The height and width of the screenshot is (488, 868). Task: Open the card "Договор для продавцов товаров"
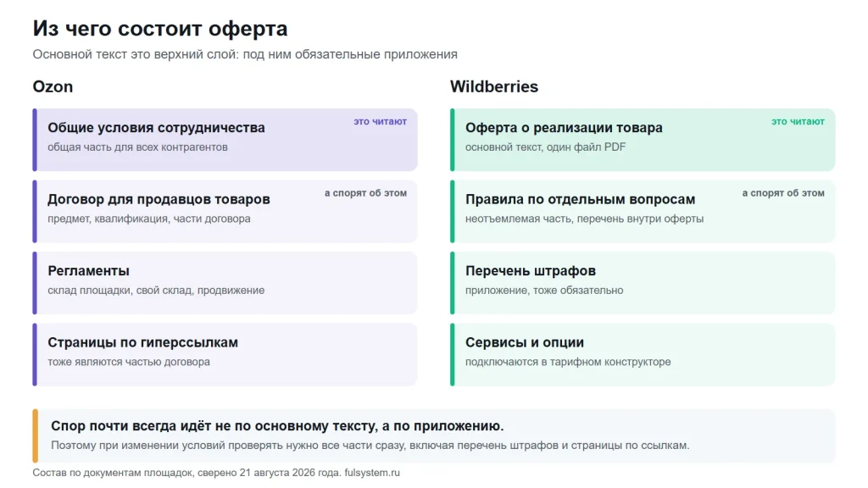tap(225, 211)
